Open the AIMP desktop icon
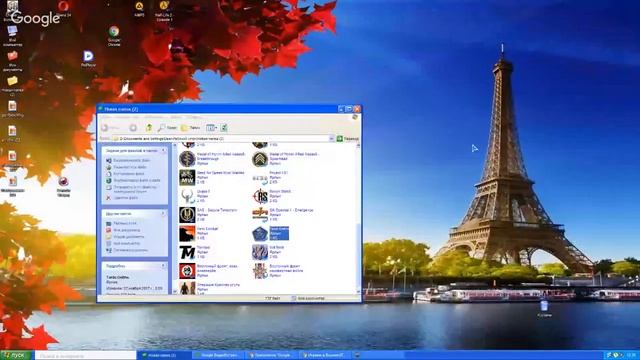This screenshot has height=360, width=640. click(x=139, y=9)
